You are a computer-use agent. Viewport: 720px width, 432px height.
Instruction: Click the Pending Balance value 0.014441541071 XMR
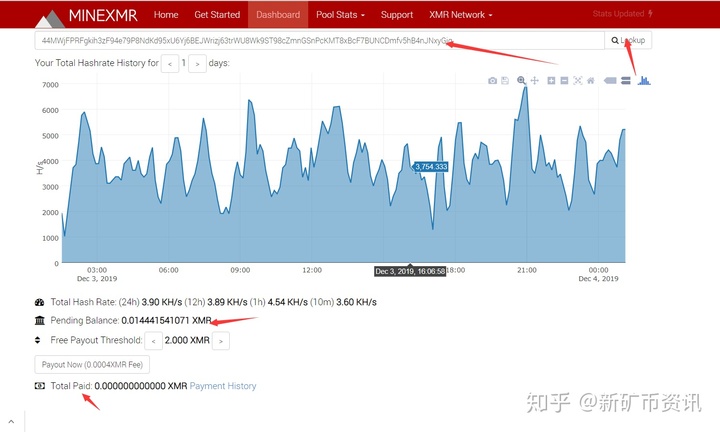[166, 320]
